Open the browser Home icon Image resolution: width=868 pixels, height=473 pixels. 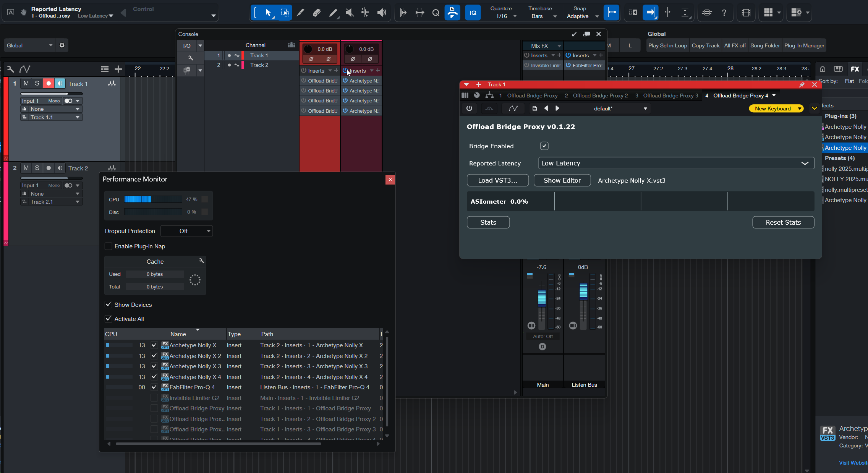click(823, 69)
